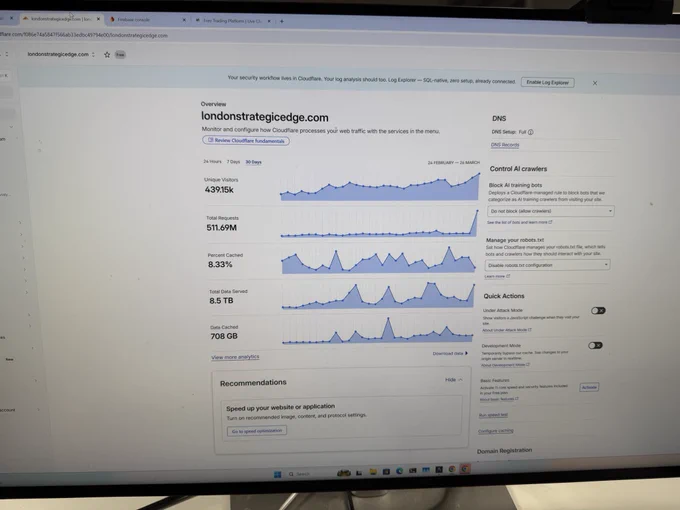This screenshot has height=510, width=680.
Task: Click Go to speed optimization button
Action: coord(257,431)
